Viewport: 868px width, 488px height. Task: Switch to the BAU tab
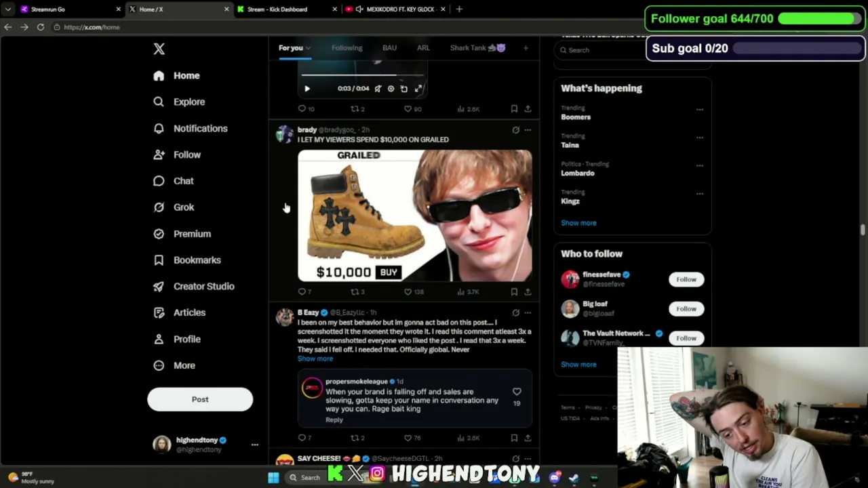pyautogui.click(x=389, y=48)
